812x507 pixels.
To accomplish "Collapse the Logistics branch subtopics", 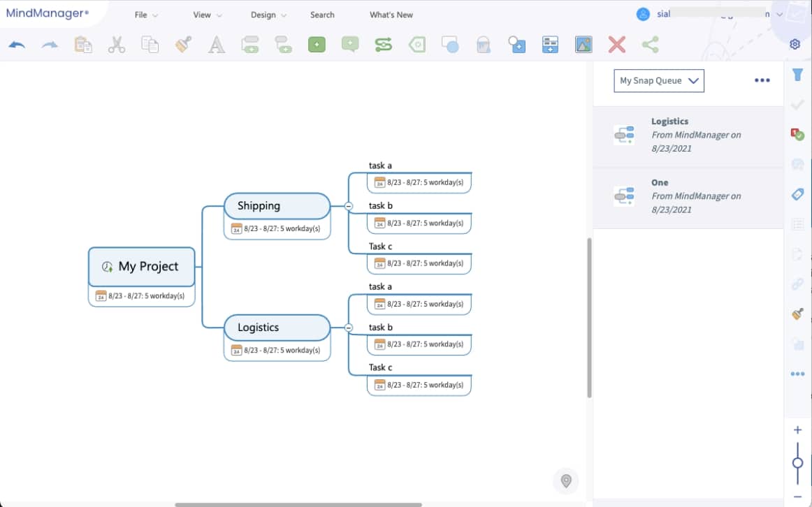I will tap(348, 328).
